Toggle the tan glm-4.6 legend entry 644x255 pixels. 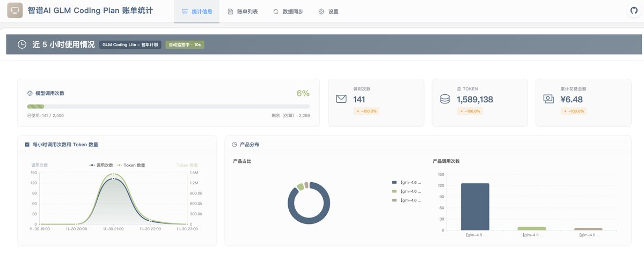click(406, 200)
